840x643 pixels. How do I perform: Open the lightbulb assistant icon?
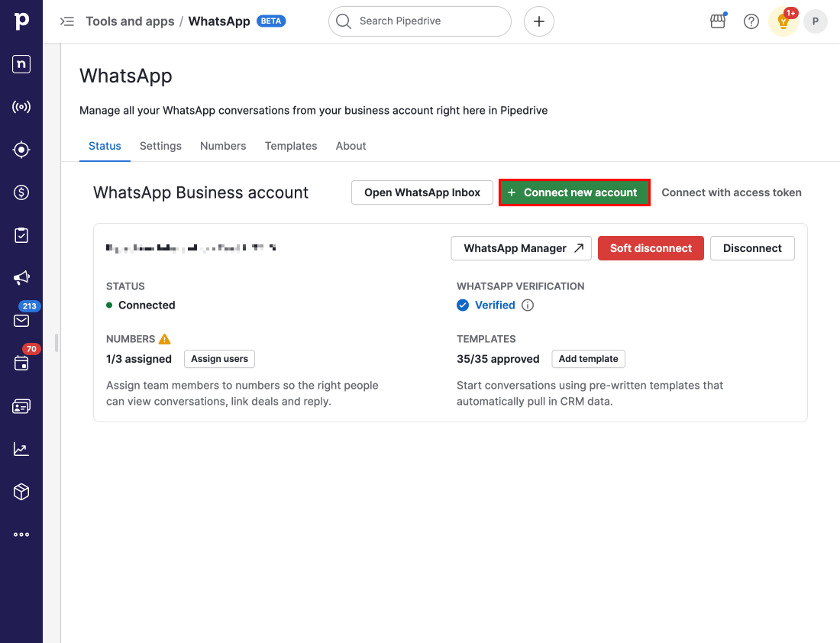(x=783, y=21)
